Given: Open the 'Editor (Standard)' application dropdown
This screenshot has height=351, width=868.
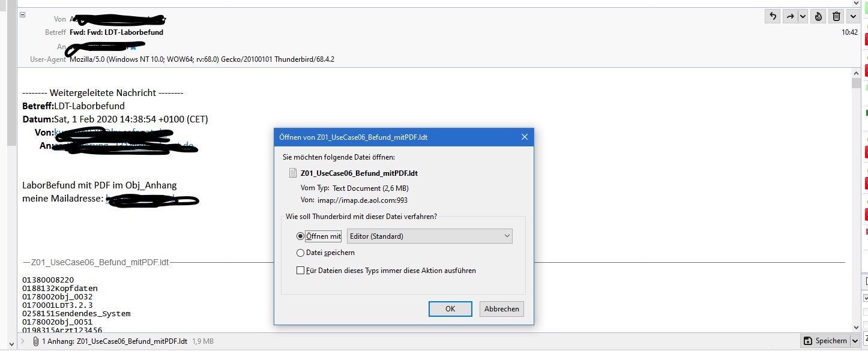Looking at the screenshot, I should pyautogui.click(x=430, y=236).
